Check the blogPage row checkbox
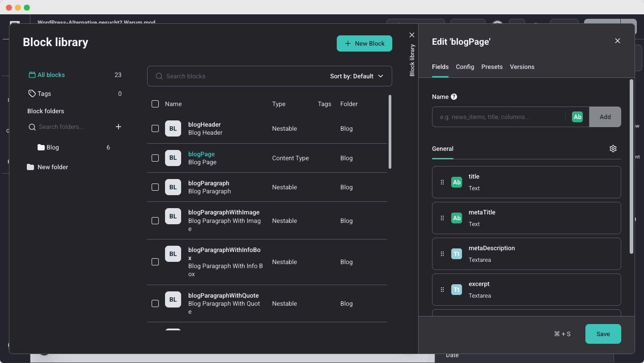Viewport: 644px width, 363px height. tap(155, 158)
